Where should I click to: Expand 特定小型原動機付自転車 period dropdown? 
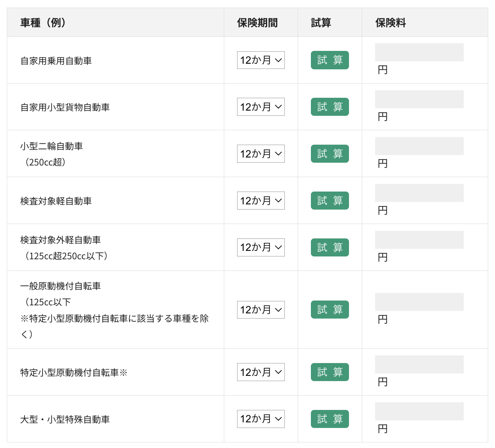(261, 372)
